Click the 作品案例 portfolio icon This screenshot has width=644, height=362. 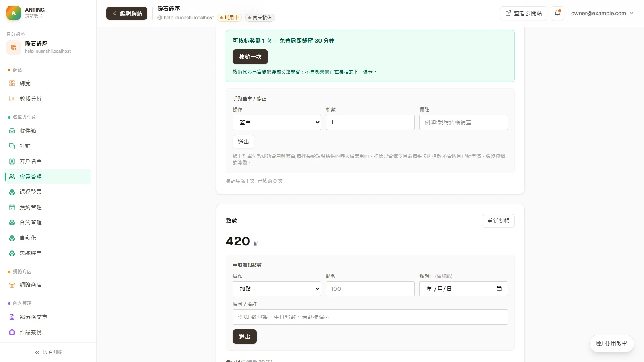coord(12,332)
